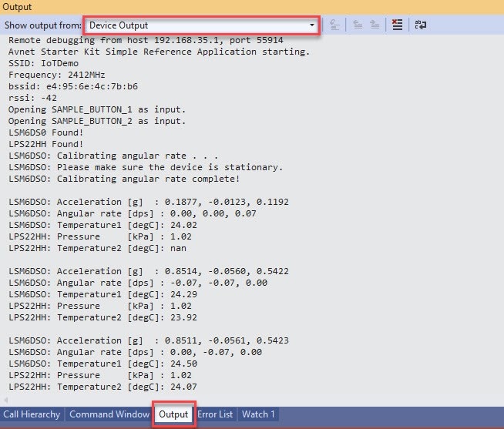The height and width of the screenshot is (429, 504).
Task: Click the 'Show output from:' label
Action: pos(43,25)
